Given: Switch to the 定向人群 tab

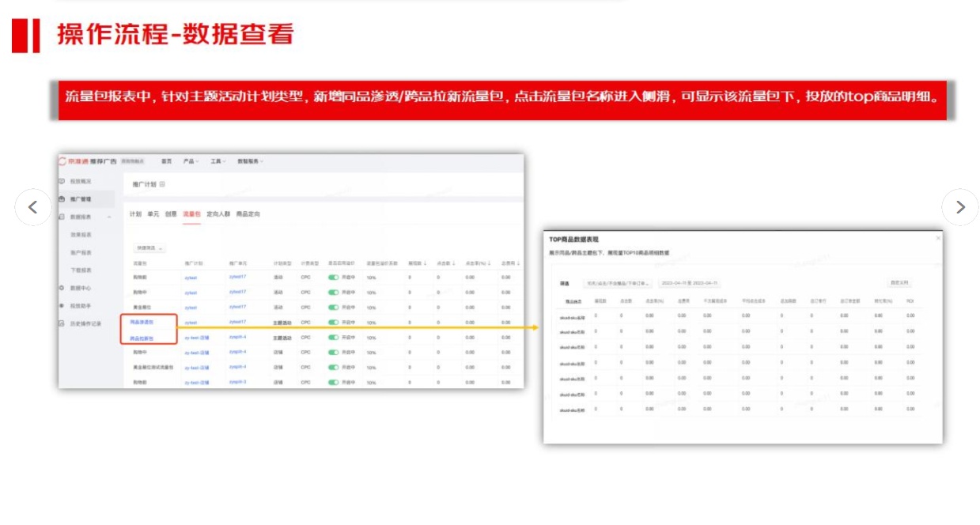Looking at the screenshot, I should pyautogui.click(x=218, y=214).
